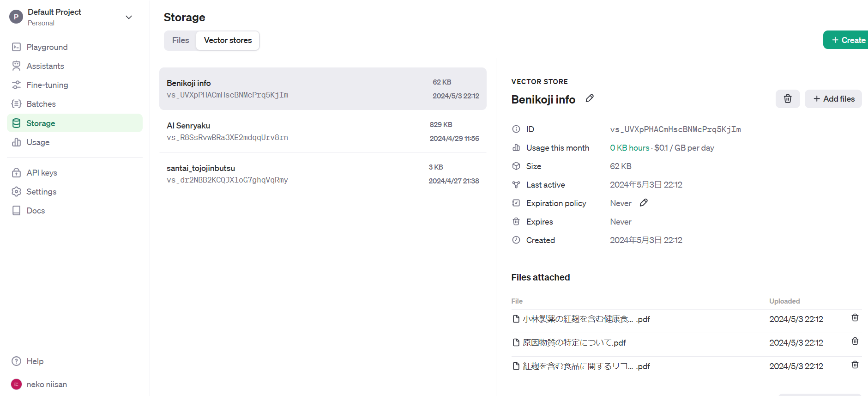Click the trash icon beside Add files
The image size is (868, 396).
tap(788, 99)
